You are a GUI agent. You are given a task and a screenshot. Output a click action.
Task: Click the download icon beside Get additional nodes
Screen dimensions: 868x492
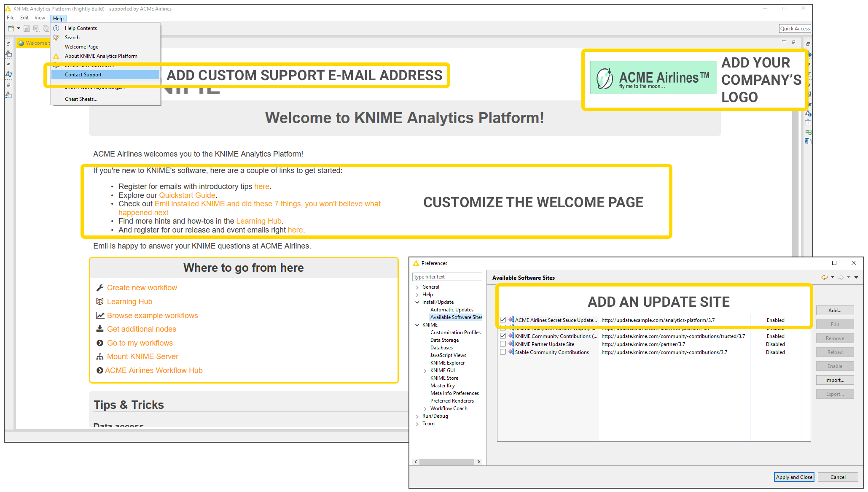(100, 329)
